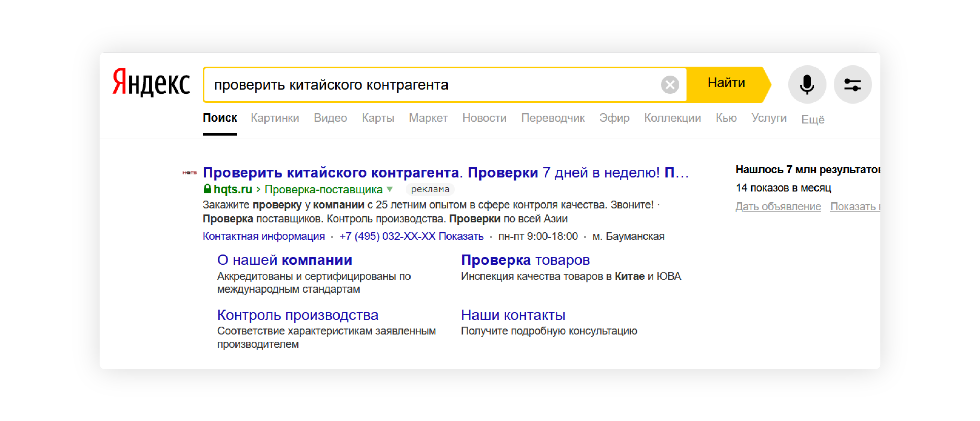Viewport: 980px width, 421px height.
Task: Switch to the Картинки tab
Action: click(275, 118)
